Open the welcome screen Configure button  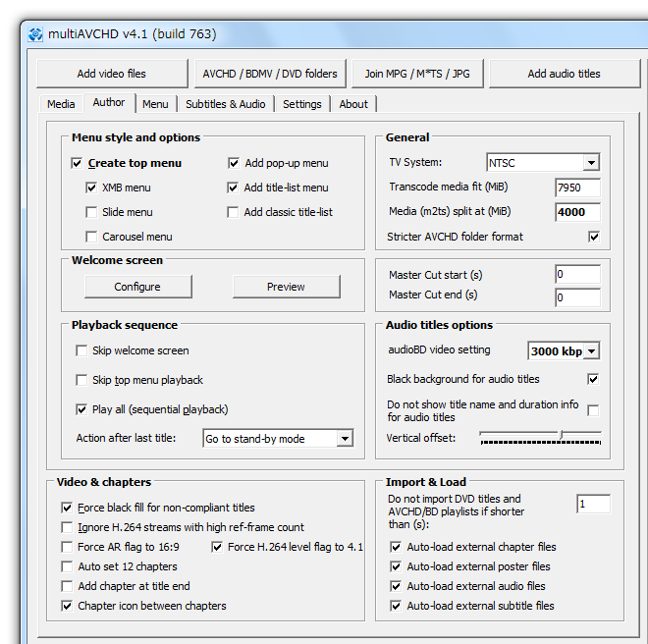coord(138,287)
